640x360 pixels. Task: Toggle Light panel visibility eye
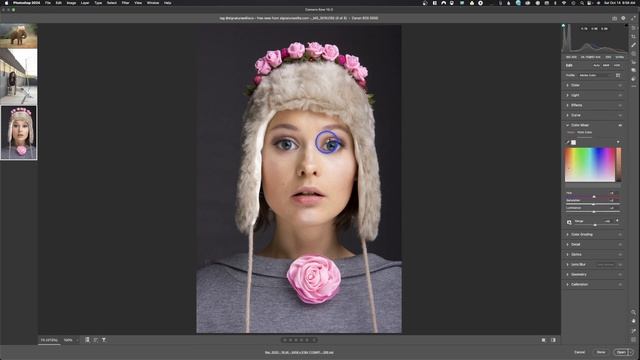(x=620, y=95)
